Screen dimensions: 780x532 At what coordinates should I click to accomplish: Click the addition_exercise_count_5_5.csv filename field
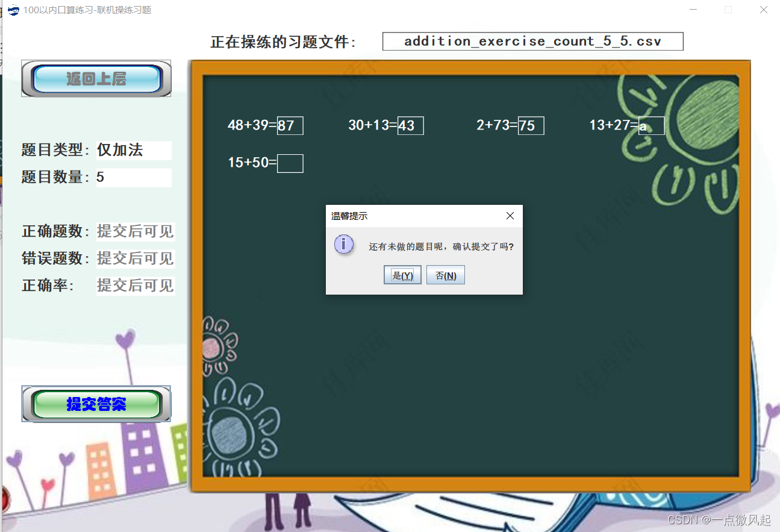(x=532, y=41)
